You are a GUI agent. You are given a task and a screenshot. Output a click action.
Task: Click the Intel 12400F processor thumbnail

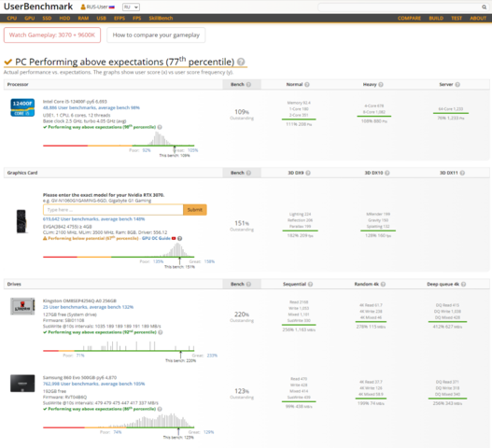click(22, 107)
